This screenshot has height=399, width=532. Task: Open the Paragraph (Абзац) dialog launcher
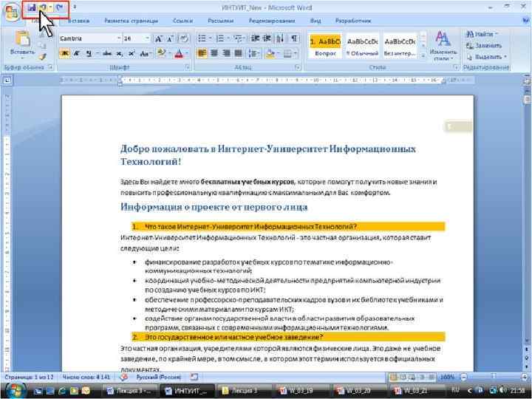click(298, 67)
